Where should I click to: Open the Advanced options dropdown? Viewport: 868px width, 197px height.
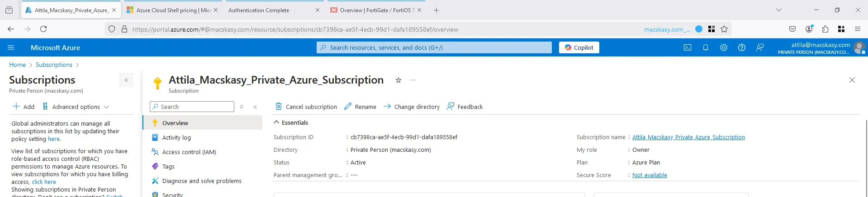(76, 107)
